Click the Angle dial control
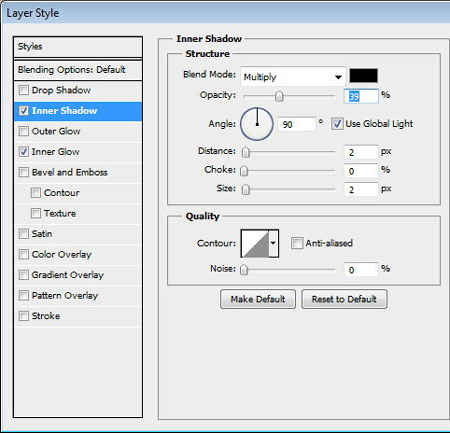Viewport: 450px width, 433px height. pyautogui.click(x=257, y=124)
